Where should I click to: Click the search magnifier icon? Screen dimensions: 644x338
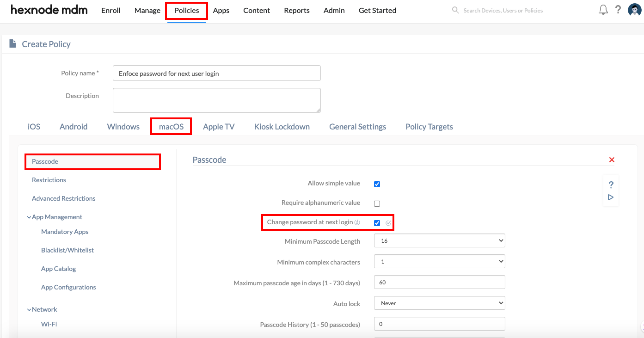tap(455, 10)
